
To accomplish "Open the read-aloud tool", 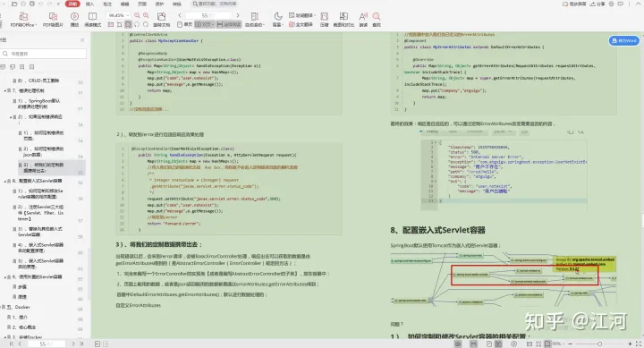I will (363, 20).
